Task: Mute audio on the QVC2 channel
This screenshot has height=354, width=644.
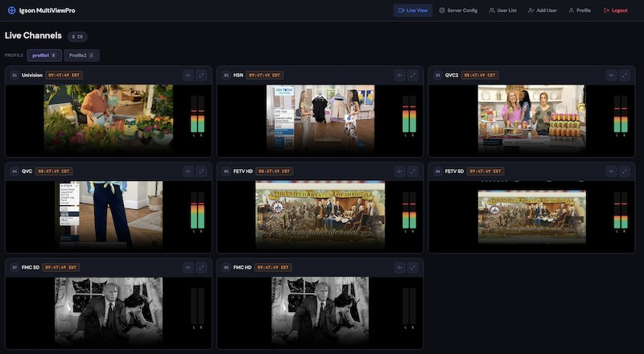Action: [x=612, y=75]
